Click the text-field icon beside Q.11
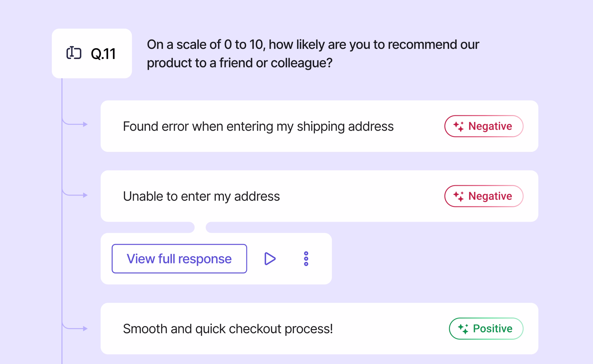 (74, 53)
